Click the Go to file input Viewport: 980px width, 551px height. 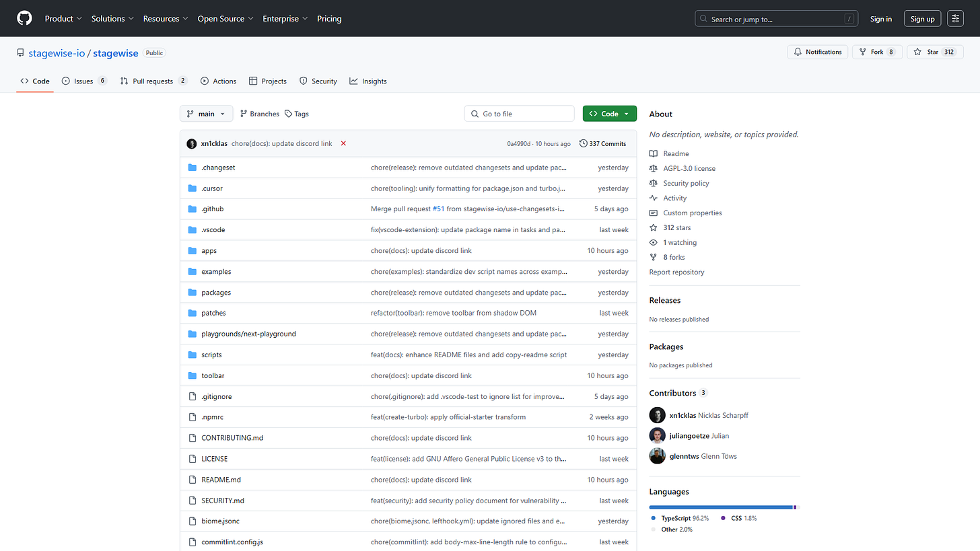point(520,114)
